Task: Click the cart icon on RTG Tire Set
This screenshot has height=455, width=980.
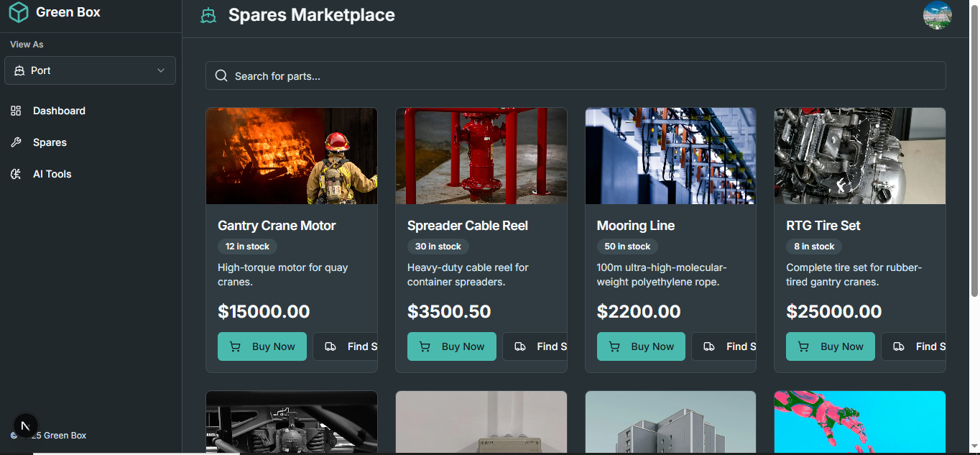Action: click(804, 346)
